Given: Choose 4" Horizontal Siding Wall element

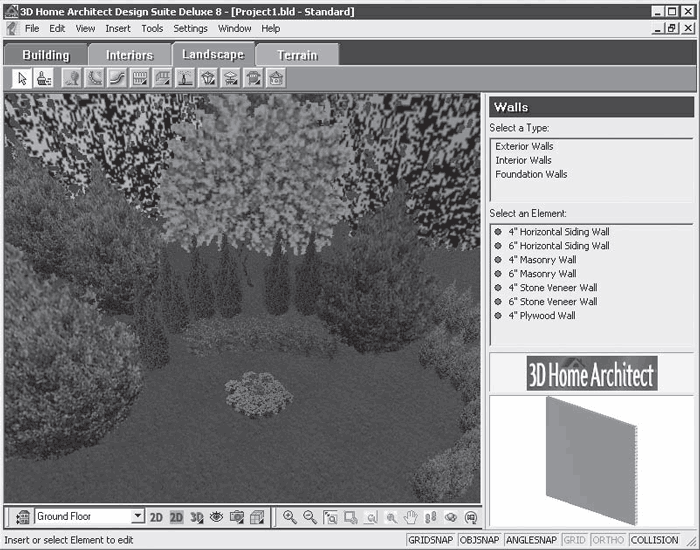Looking at the screenshot, I should pos(552,232).
